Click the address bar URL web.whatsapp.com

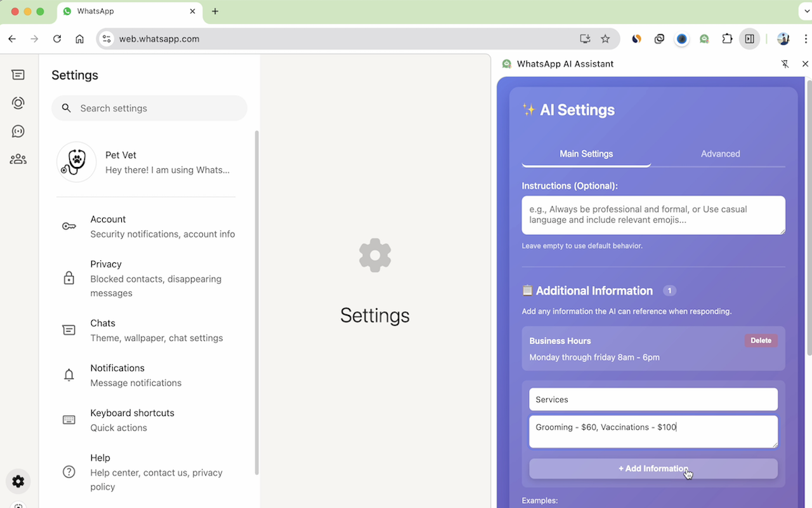pyautogui.click(x=159, y=39)
